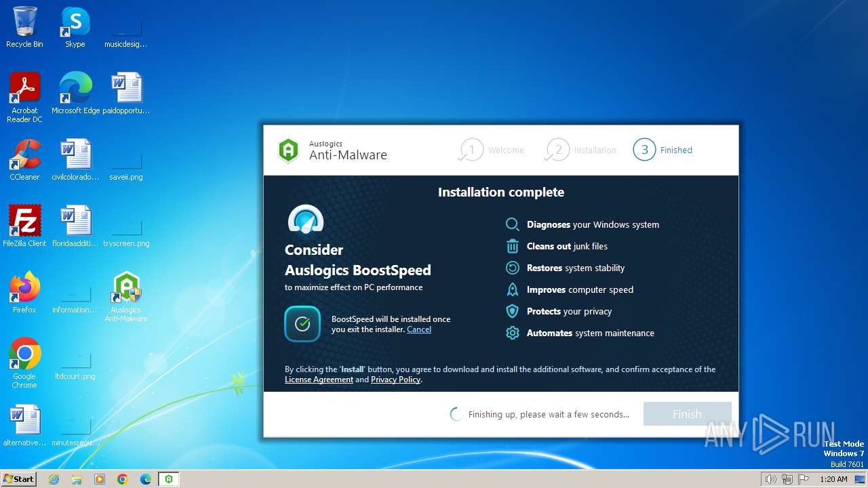Click the Diagnoses magnifier icon
This screenshot has height=488, width=868.
pos(513,224)
